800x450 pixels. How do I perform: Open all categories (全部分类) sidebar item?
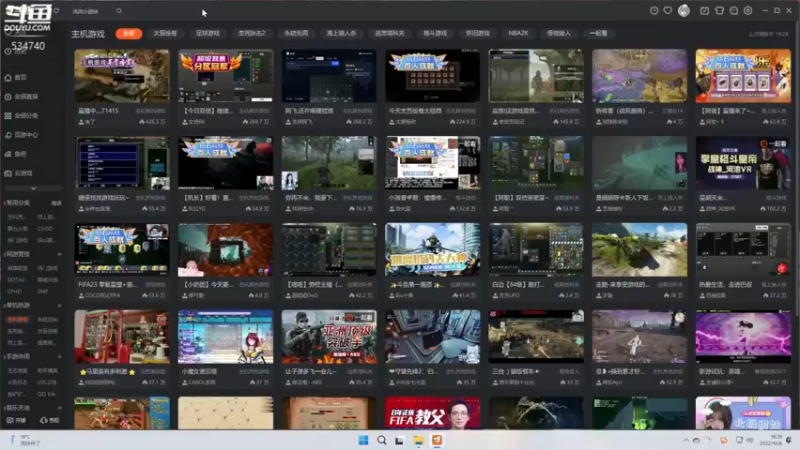[21, 116]
